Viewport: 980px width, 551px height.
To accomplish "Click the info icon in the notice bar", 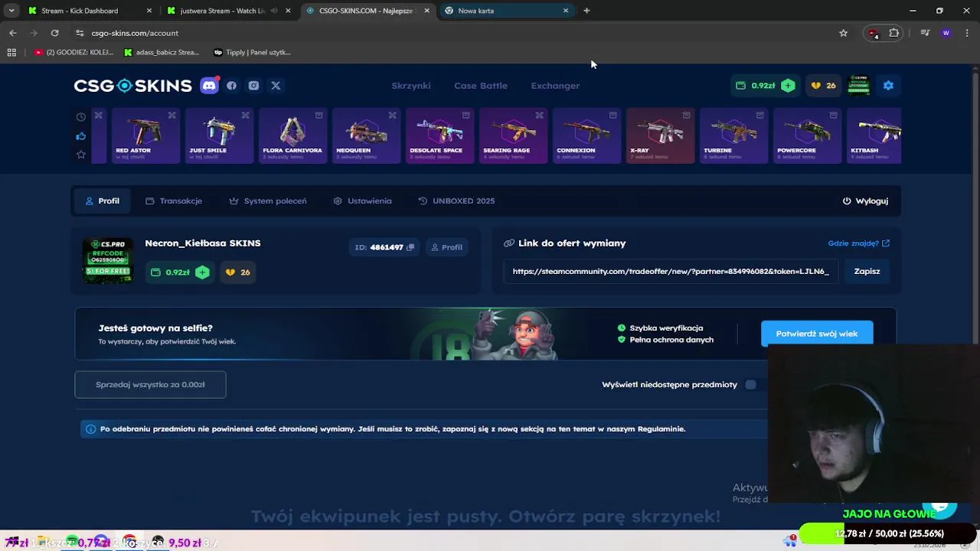I will pyautogui.click(x=90, y=429).
